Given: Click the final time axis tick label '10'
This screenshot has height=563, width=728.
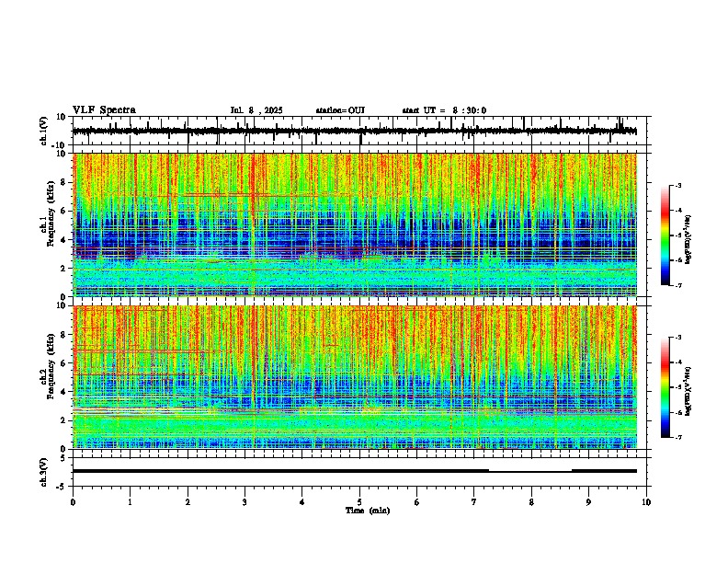Looking at the screenshot, I should tap(646, 502).
